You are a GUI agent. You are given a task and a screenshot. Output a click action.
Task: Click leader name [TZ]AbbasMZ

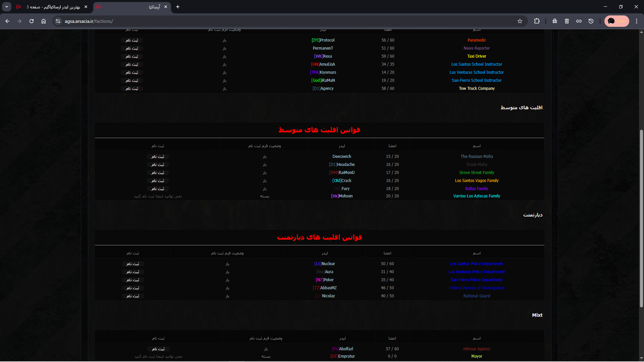(324, 288)
